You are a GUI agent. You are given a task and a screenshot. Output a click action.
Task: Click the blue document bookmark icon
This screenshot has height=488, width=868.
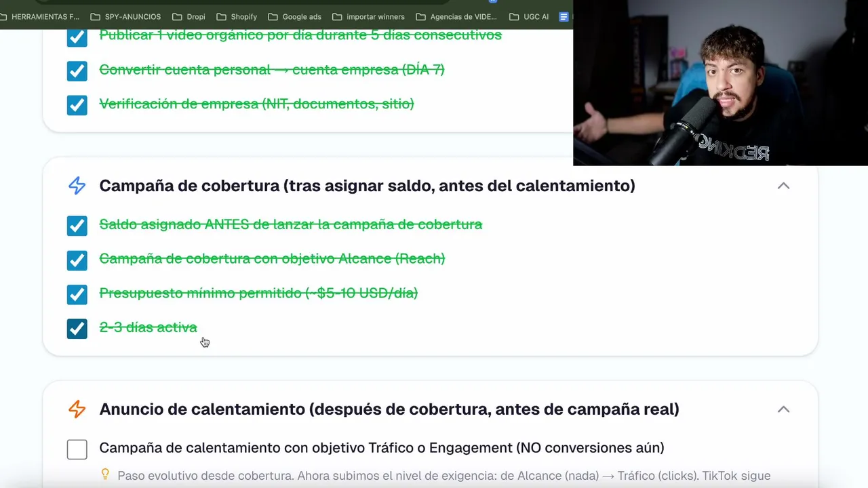pos(564,16)
